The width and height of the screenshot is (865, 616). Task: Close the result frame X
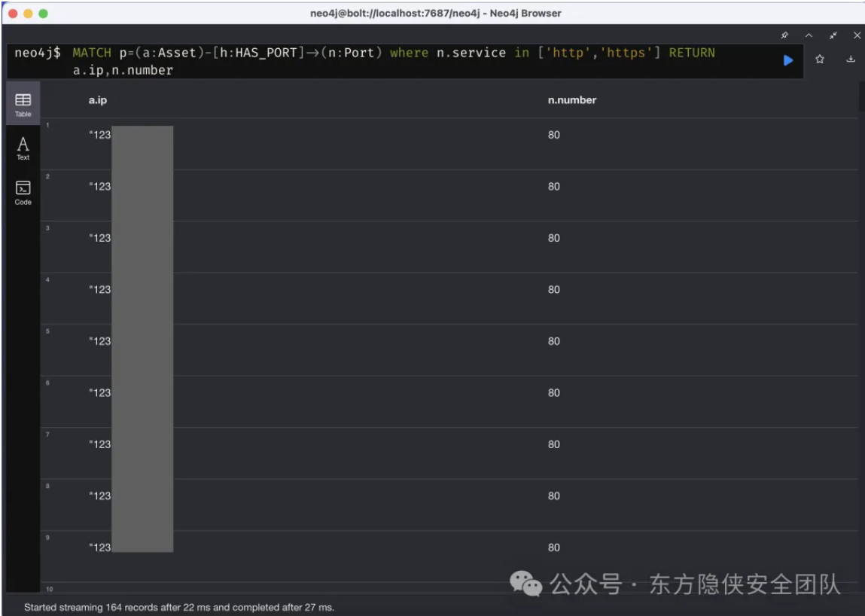[857, 35]
